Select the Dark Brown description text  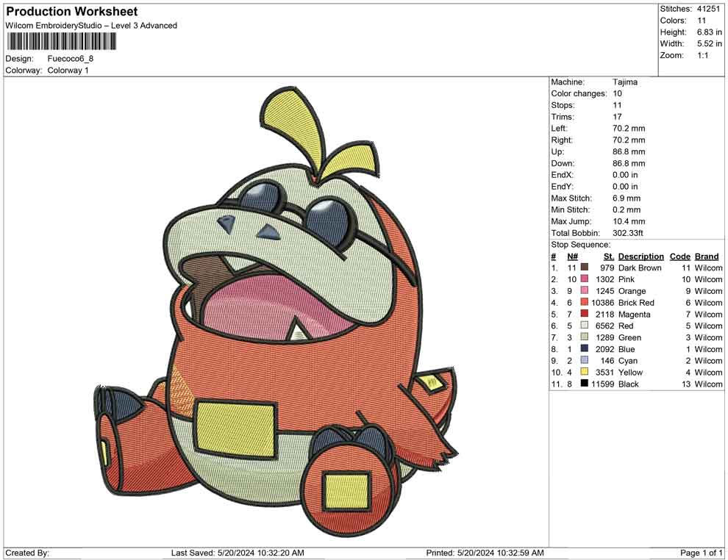point(640,268)
